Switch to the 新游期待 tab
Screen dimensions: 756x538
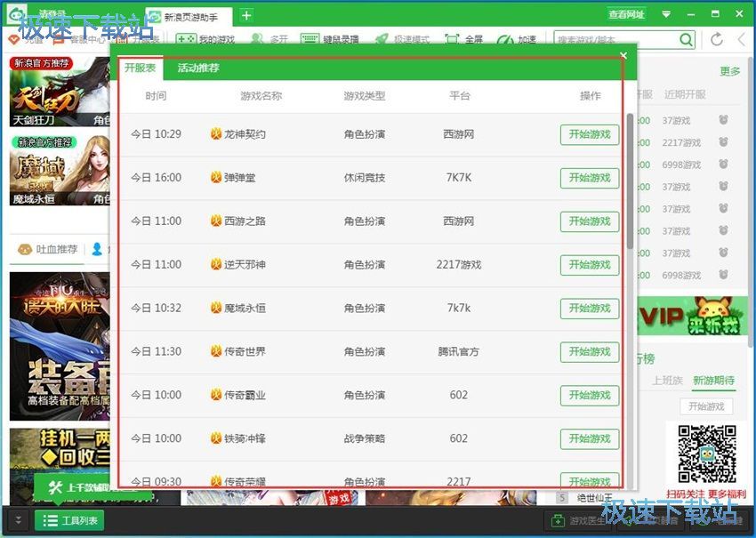point(713,381)
